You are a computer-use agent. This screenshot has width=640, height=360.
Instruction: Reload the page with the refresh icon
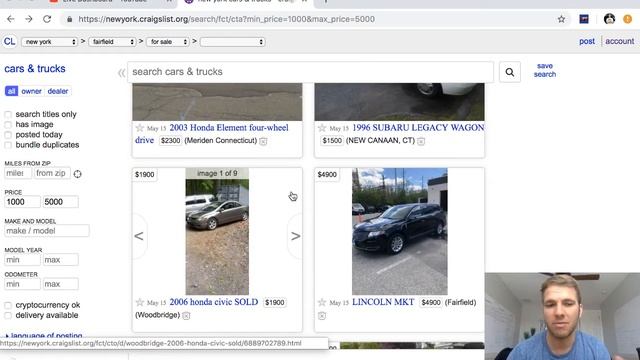coord(47,19)
